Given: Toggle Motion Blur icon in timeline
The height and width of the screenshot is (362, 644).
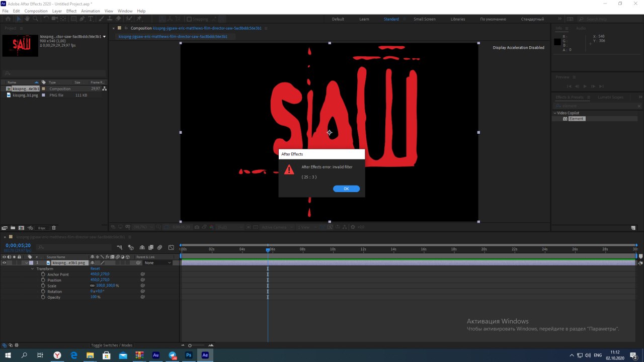Looking at the screenshot, I should click(x=159, y=247).
